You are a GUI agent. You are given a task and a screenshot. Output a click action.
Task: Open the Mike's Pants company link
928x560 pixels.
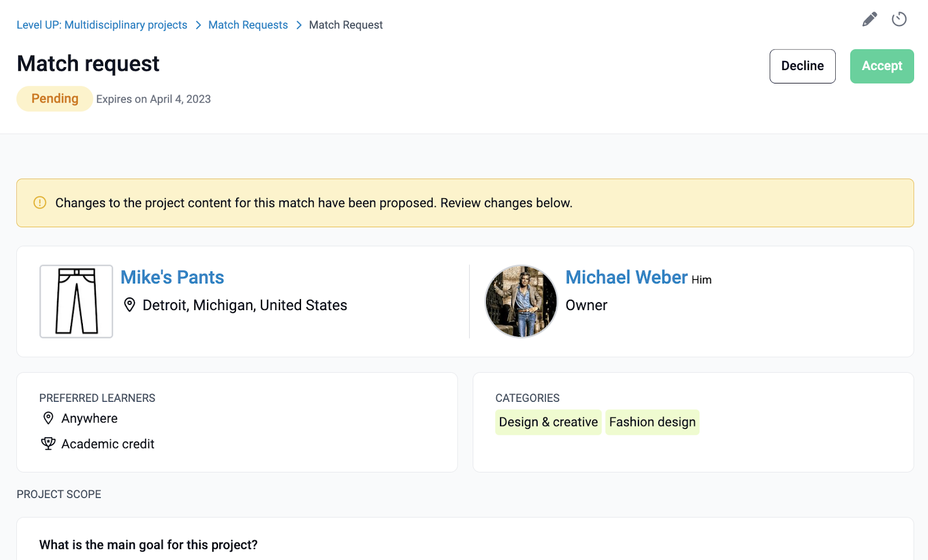pos(172,277)
